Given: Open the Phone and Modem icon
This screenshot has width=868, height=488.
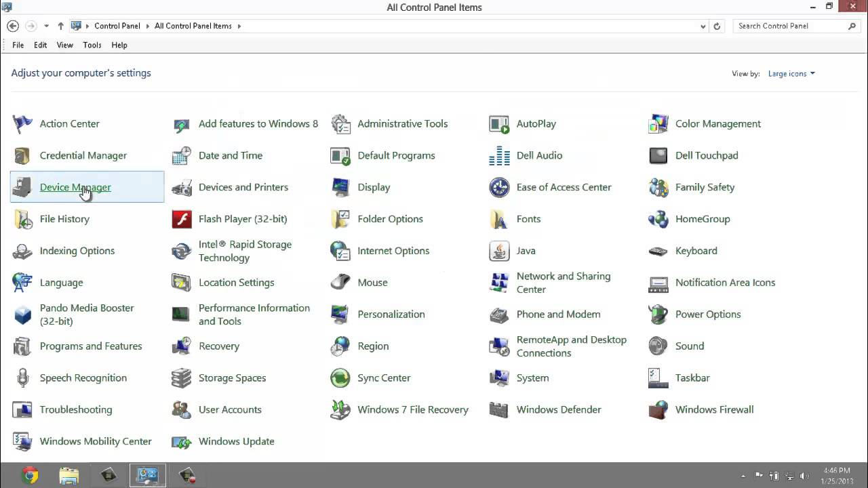Looking at the screenshot, I should [x=499, y=314].
